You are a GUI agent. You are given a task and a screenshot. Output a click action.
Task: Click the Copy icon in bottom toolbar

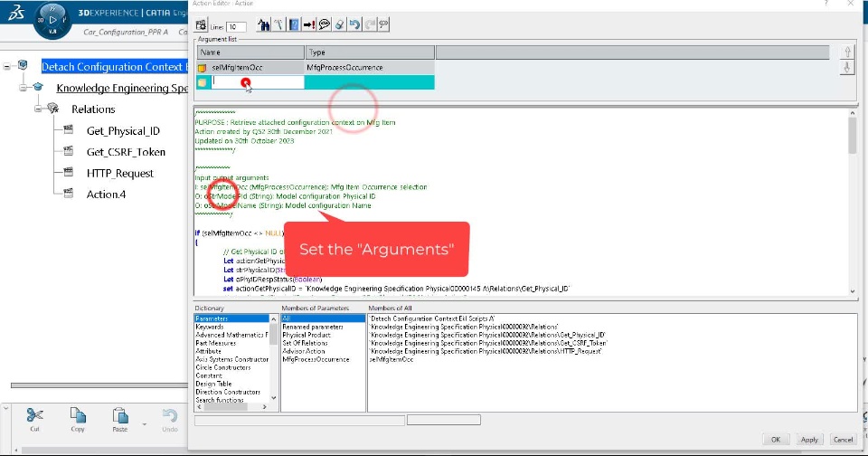(x=78, y=415)
